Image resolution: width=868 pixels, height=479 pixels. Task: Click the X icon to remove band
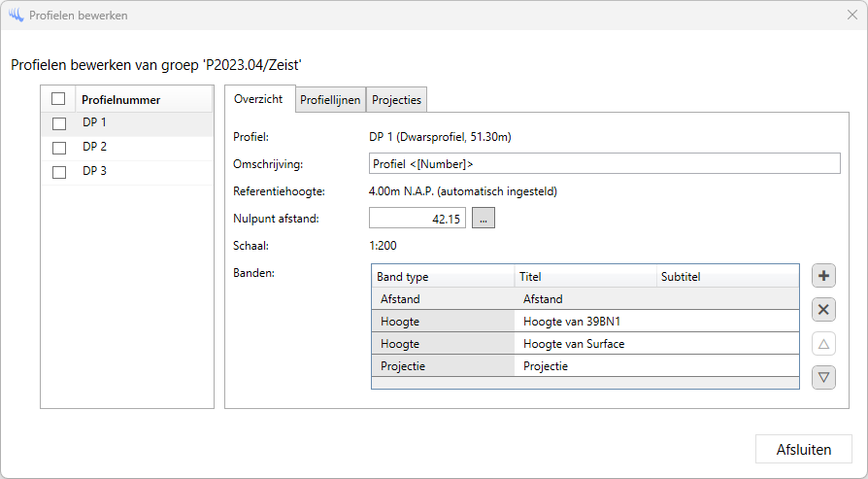coord(824,310)
